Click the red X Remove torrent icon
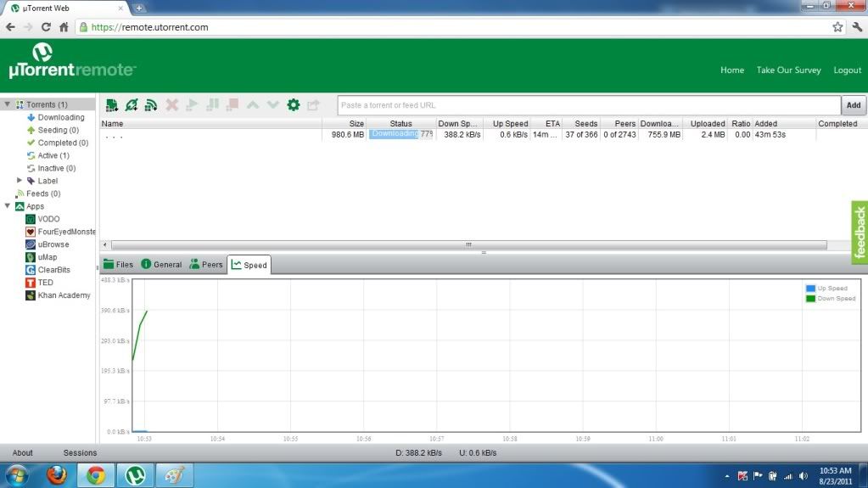The width and height of the screenshot is (868, 488). 171,104
